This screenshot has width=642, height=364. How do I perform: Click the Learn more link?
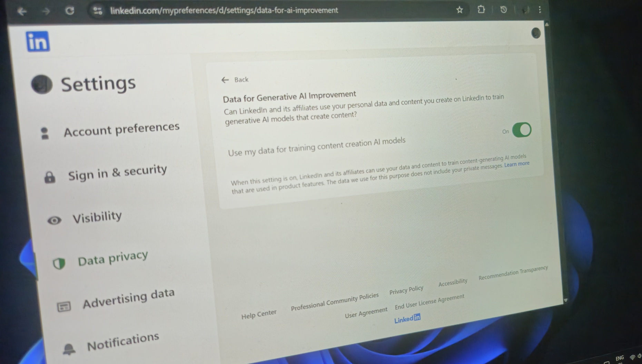pos(517,164)
